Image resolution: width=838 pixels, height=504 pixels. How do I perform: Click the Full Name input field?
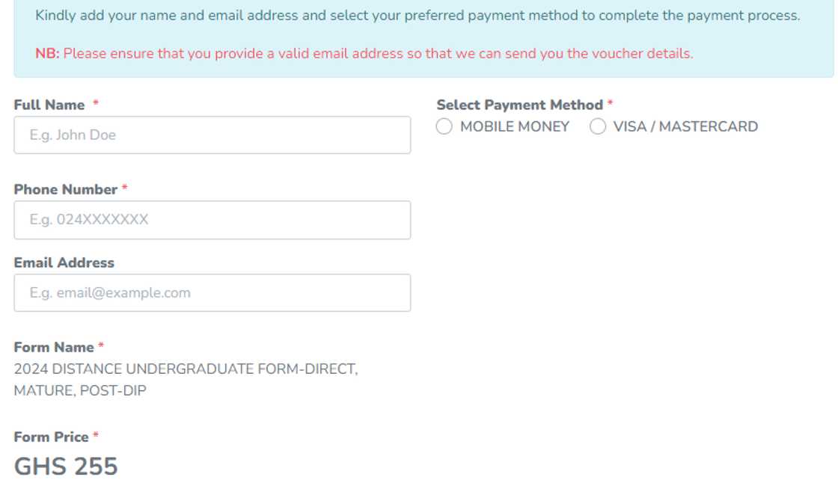[212, 135]
